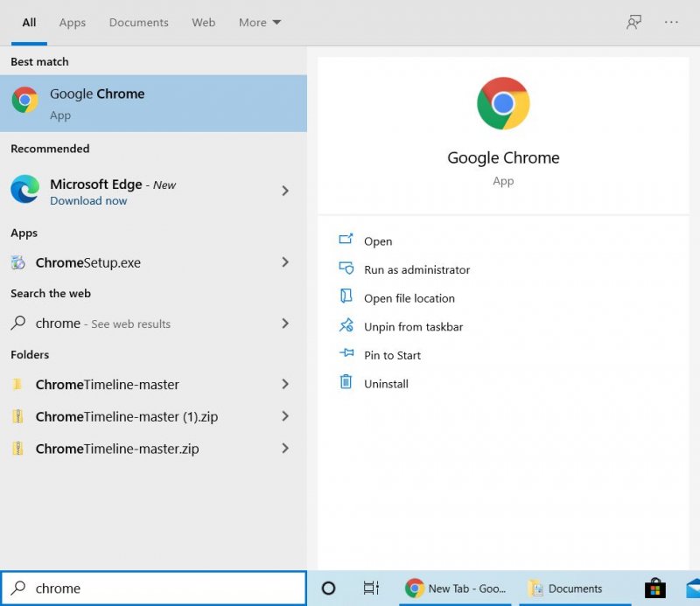Select the Web search tab
Viewport: 700px width, 606px height.
point(203,23)
